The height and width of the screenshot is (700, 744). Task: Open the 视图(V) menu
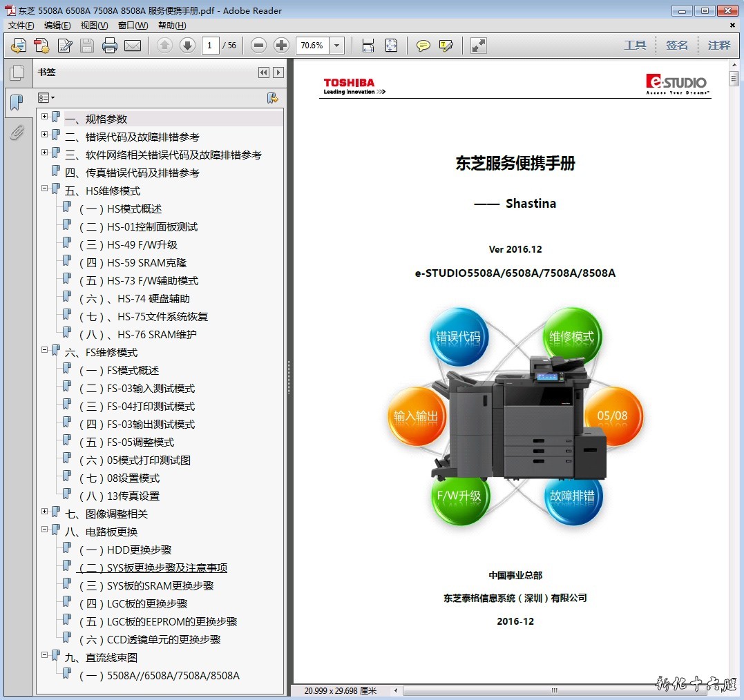pos(94,26)
